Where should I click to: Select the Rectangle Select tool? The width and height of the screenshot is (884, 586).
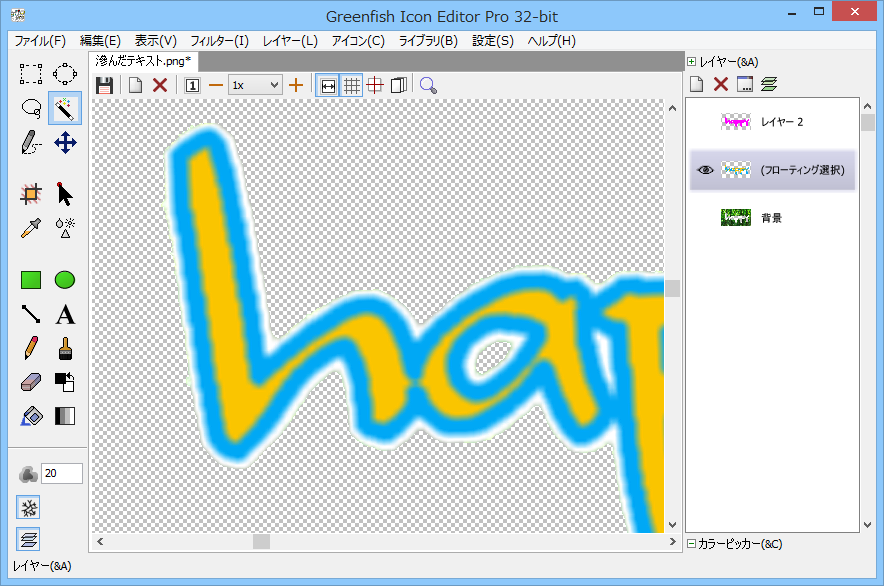(31, 73)
